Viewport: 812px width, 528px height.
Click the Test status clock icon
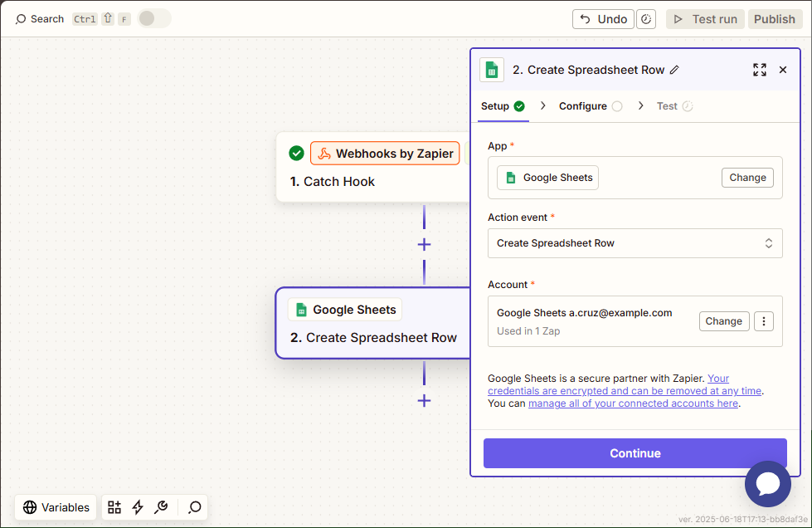pyautogui.click(x=688, y=106)
